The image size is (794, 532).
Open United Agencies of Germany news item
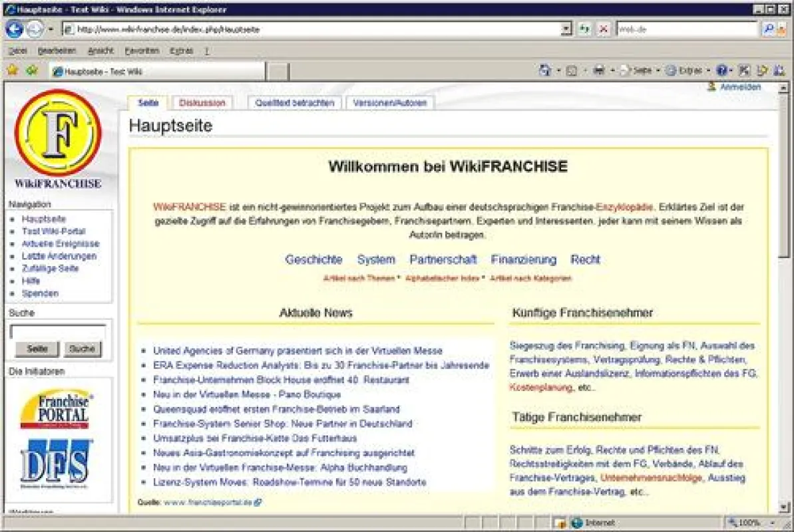click(x=298, y=350)
